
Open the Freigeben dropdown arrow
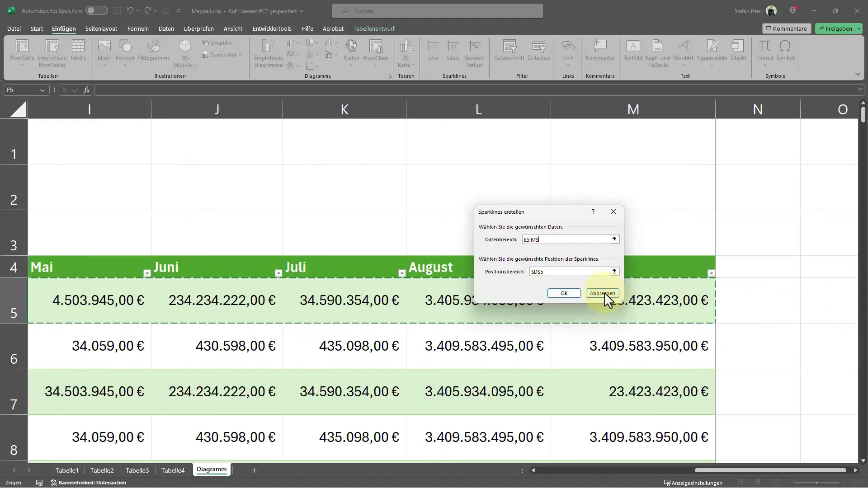click(x=859, y=28)
